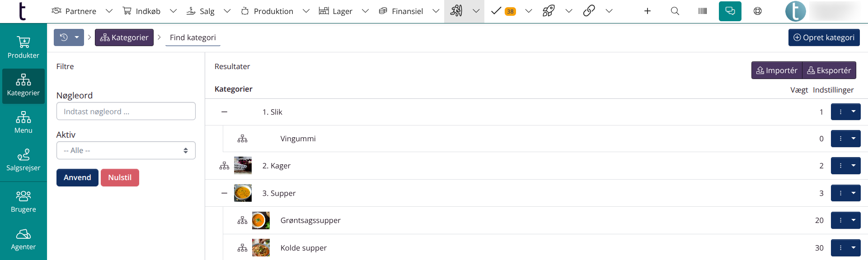Image resolution: width=868 pixels, height=260 pixels.
Task: Collapse the 3. Supper category
Action: [224, 193]
